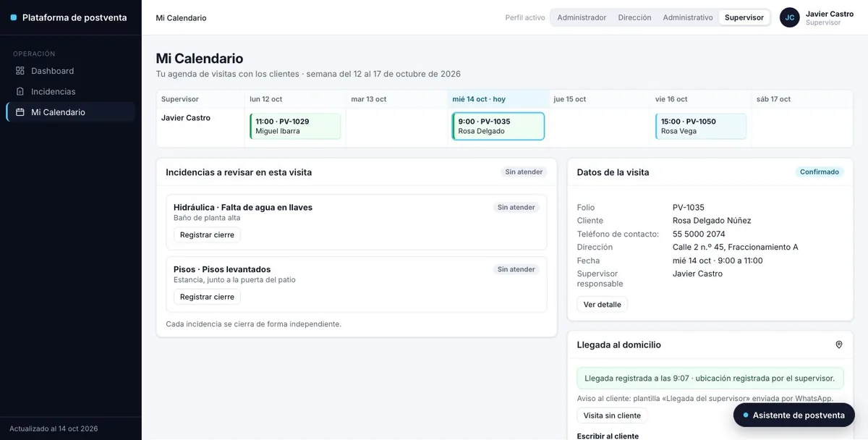This screenshot has height=440, width=868.
Task: Click the Actualizado al 14 oct 2026 footer
Action: click(x=54, y=428)
